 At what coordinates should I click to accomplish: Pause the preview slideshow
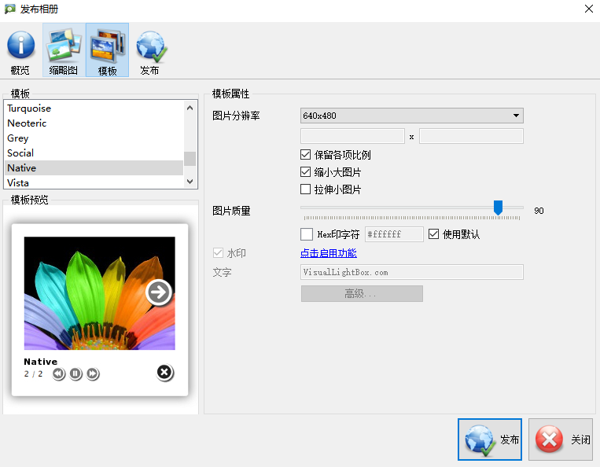pyautogui.click(x=76, y=374)
